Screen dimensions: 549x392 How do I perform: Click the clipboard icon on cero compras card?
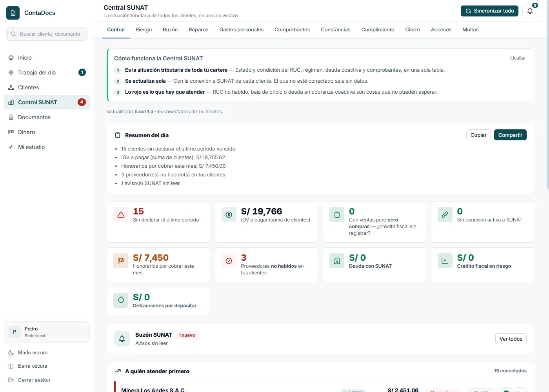coord(337,215)
